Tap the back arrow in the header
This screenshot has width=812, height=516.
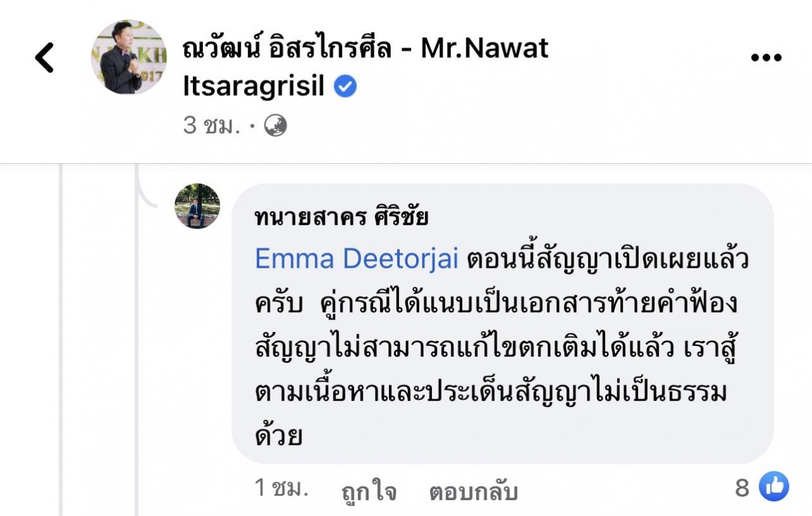(44, 58)
